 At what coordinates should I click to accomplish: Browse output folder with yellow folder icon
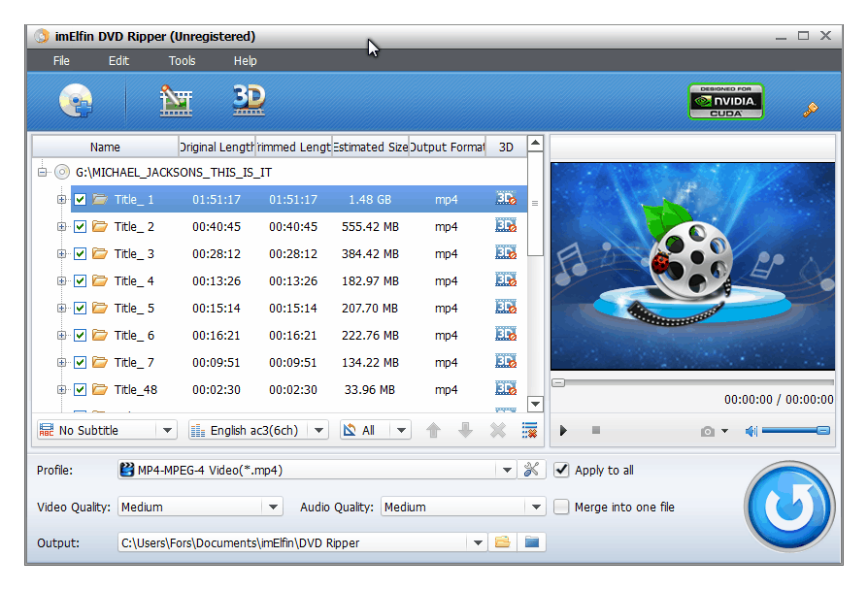(502, 542)
